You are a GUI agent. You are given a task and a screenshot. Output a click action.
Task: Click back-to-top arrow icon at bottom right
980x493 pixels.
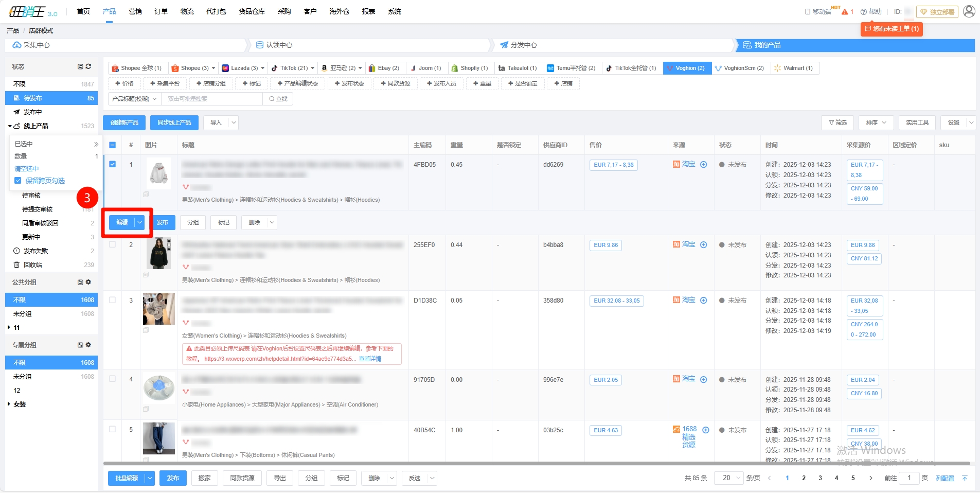point(965,478)
